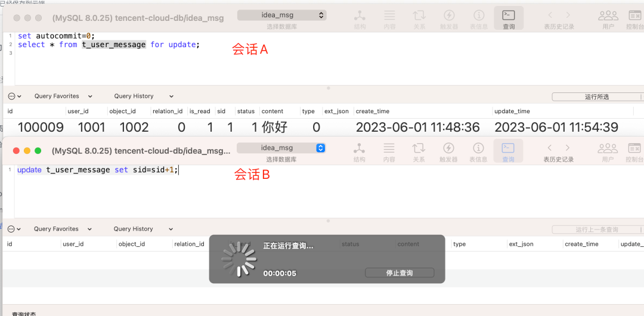Open Structure view in session B window
The height and width of the screenshot is (316, 644).
point(360,151)
